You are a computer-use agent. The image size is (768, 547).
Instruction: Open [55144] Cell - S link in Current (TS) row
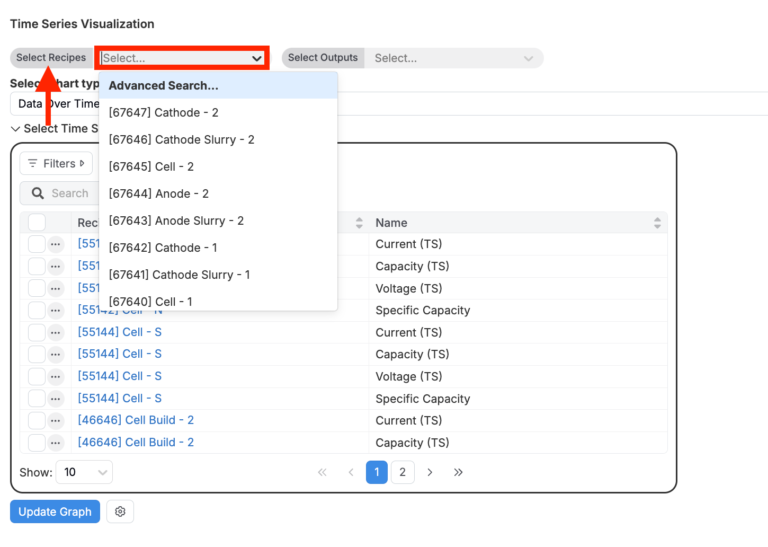[120, 332]
